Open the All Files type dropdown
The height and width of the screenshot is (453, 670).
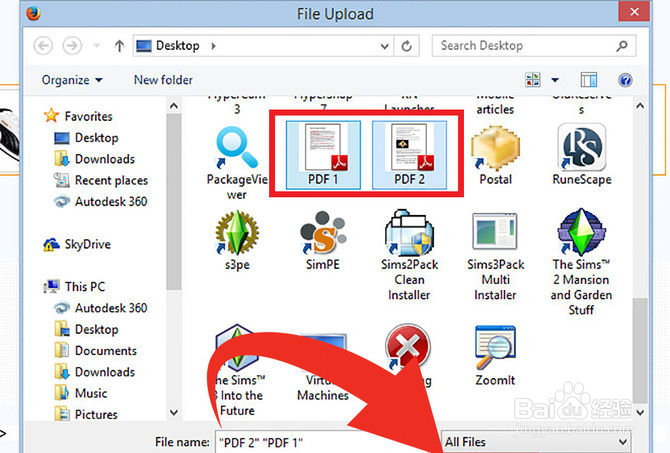click(536, 442)
